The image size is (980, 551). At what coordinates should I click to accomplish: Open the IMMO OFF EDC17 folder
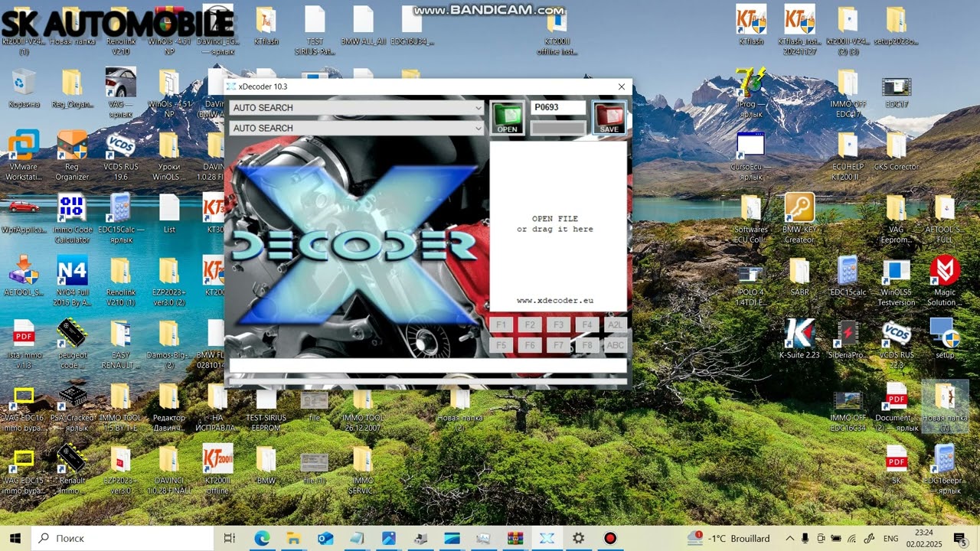(847, 93)
